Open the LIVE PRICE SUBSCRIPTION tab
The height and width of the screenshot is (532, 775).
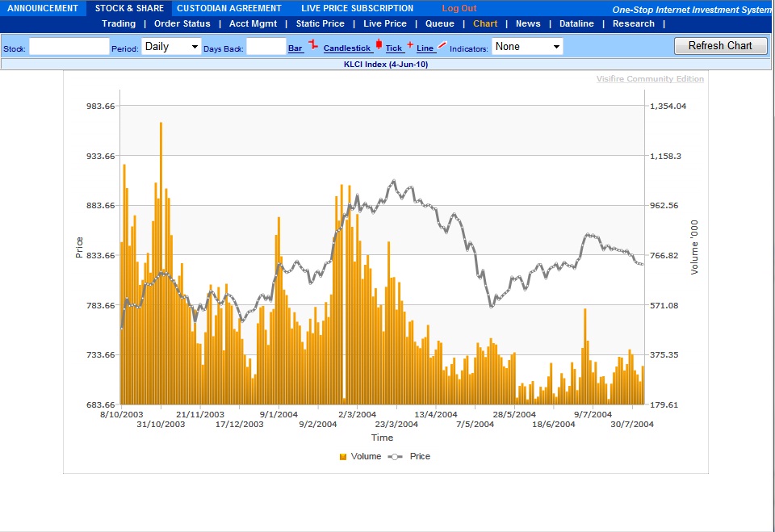click(x=358, y=8)
